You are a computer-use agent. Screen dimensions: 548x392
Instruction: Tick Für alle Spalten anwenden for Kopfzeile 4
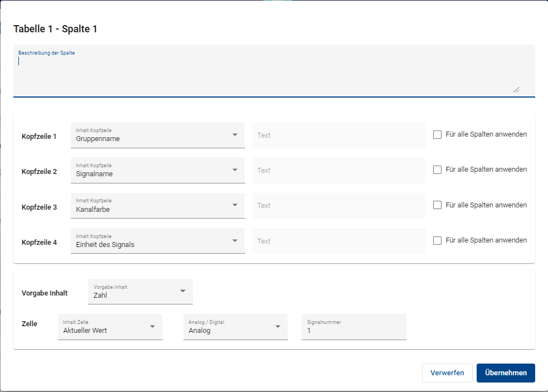tap(438, 240)
